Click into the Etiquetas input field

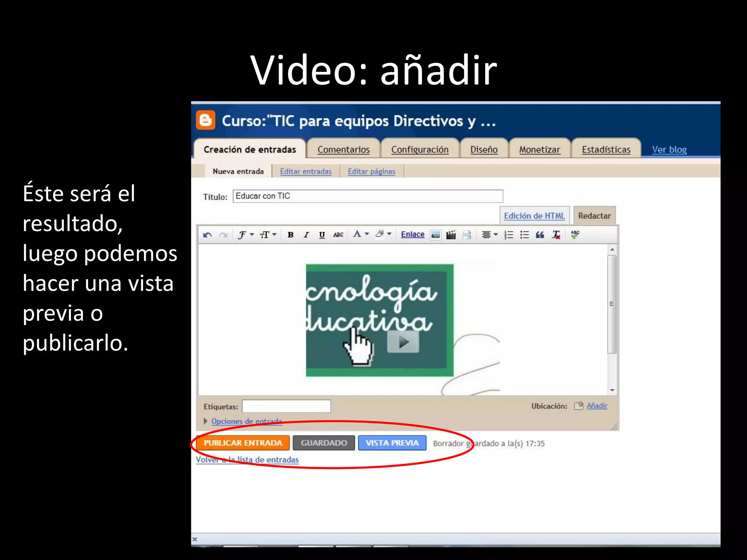pos(286,406)
